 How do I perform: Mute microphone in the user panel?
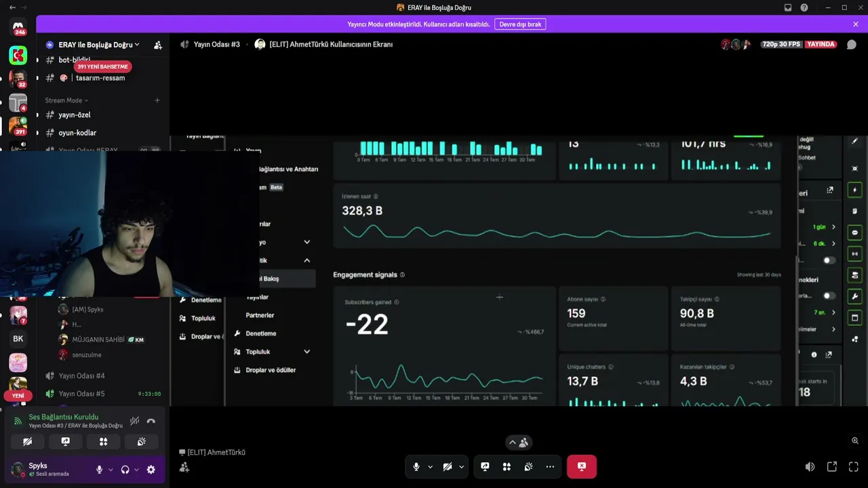click(x=100, y=470)
